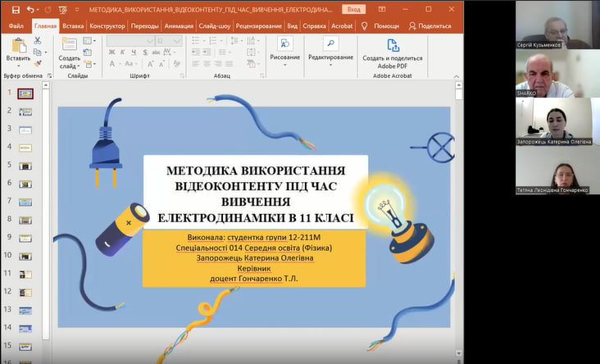Open the Section dropdown in Слайды group
600x364 pixels.
pyautogui.click(x=89, y=64)
